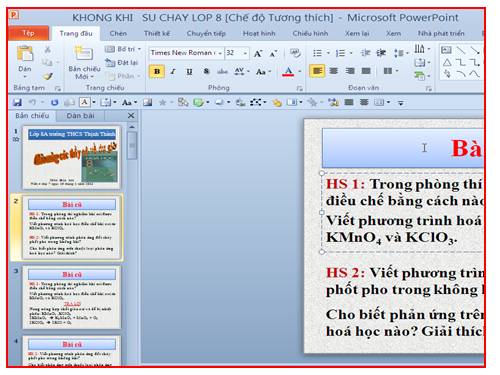Open font size 32 dropdown

pos(245,53)
